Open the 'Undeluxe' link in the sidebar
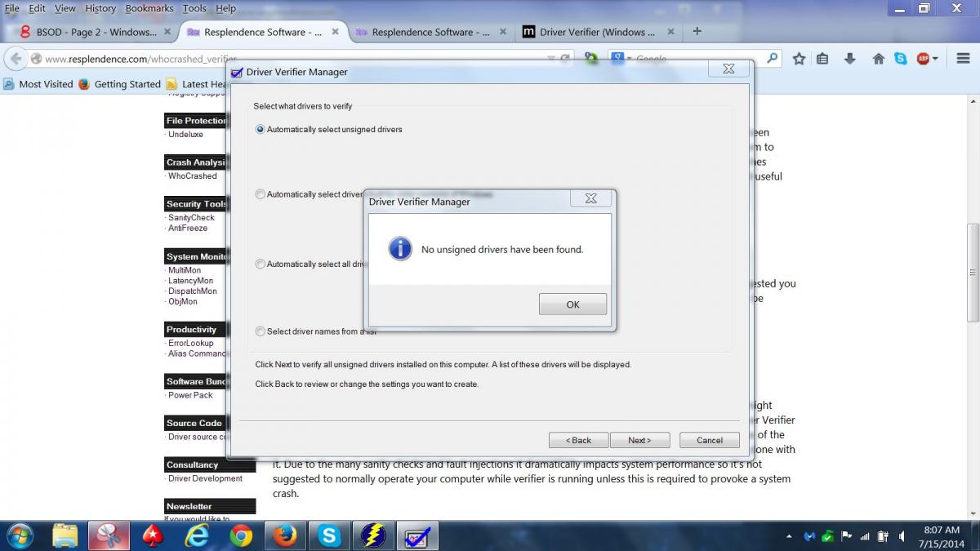Image resolution: width=980 pixels, height=551 pixels. click(185, 135)
